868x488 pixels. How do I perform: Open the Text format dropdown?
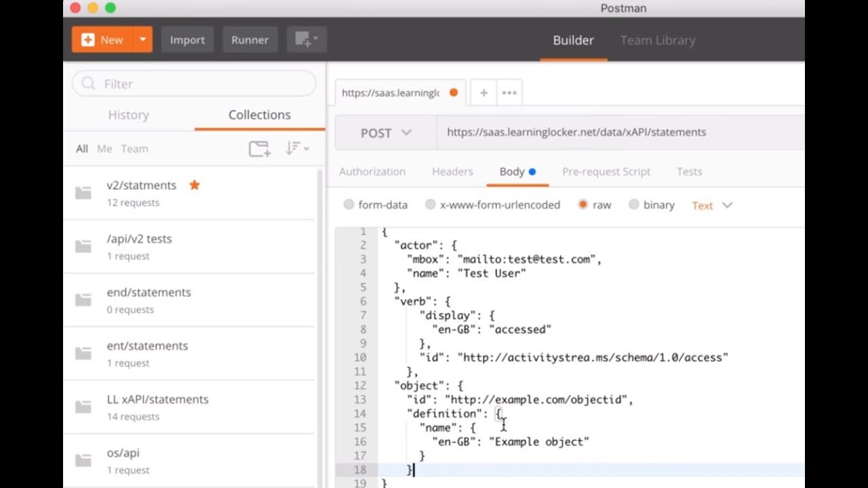[x=712, y=205]
